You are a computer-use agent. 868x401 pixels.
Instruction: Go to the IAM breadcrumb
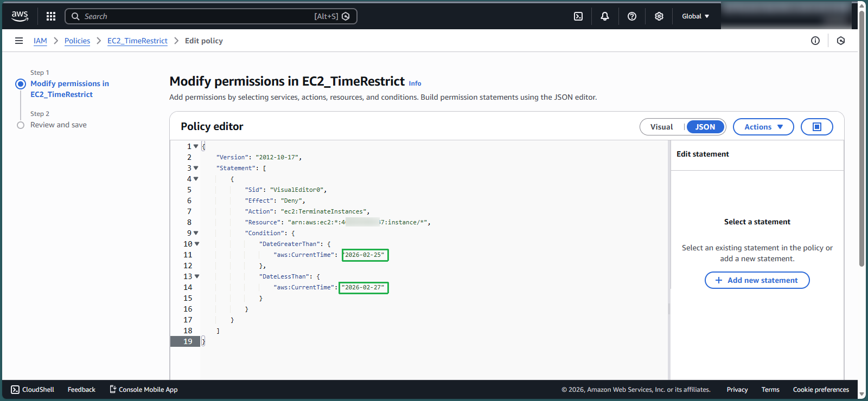(40, 41)
